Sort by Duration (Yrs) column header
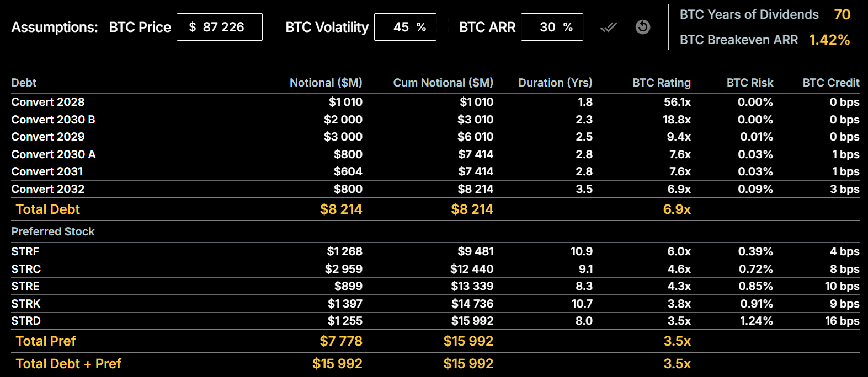 click(x=555, y=83)
